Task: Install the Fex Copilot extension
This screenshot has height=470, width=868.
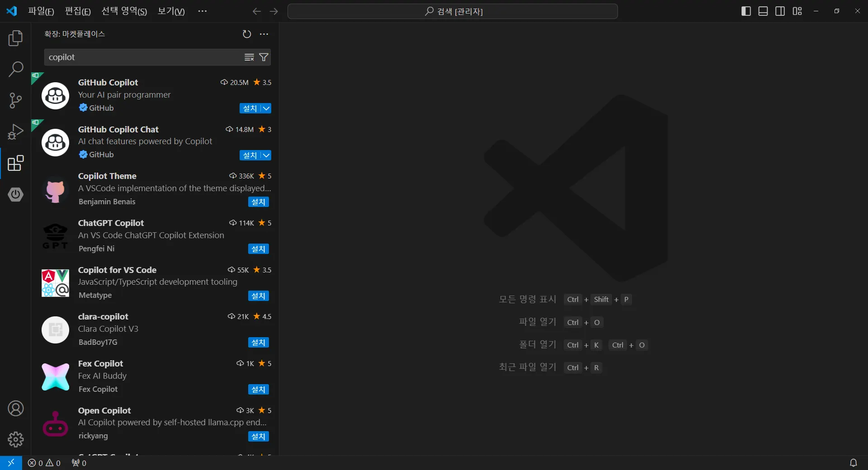Action: point(259,390)
